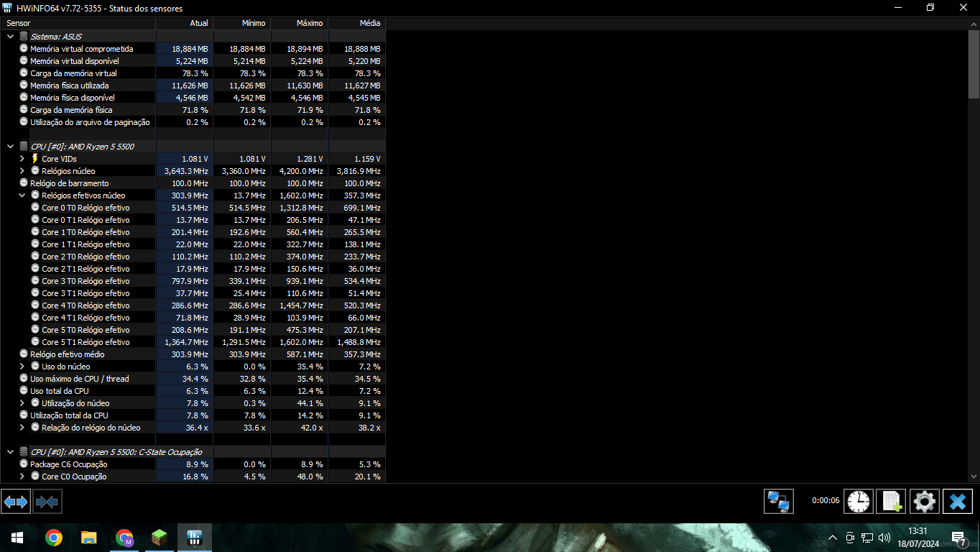
Task: Click the Média column header
Action: pos(357,23)
